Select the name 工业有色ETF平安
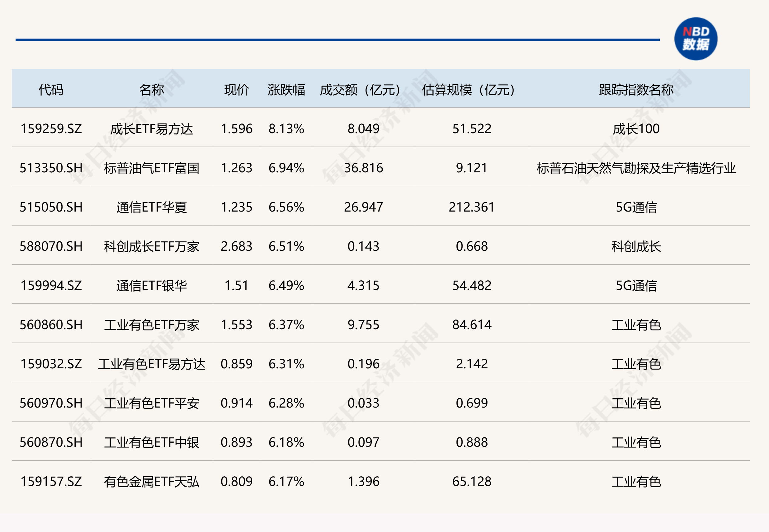769x532 pixels. (x=151, y=403)
